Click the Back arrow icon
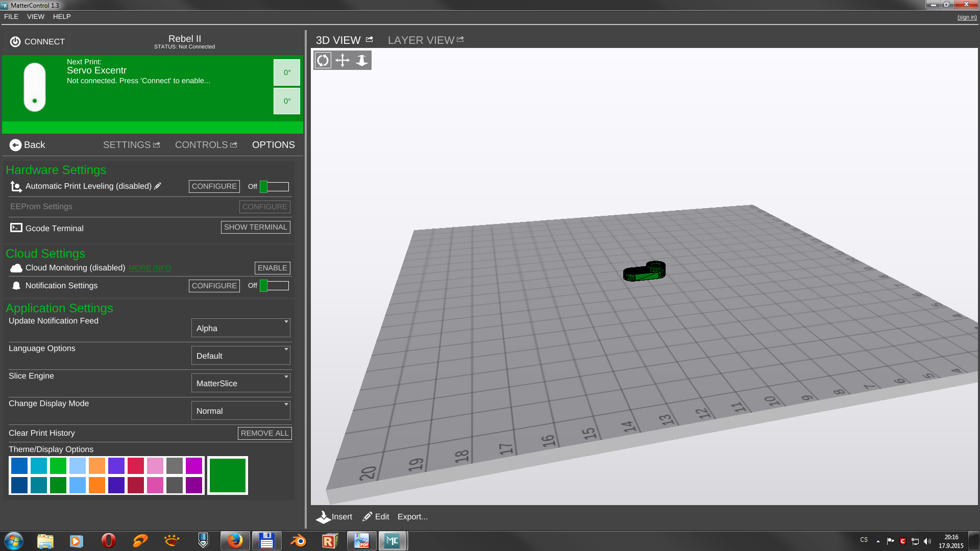The height and width of the screenshot is (551, 980). [x=15, y=145]
